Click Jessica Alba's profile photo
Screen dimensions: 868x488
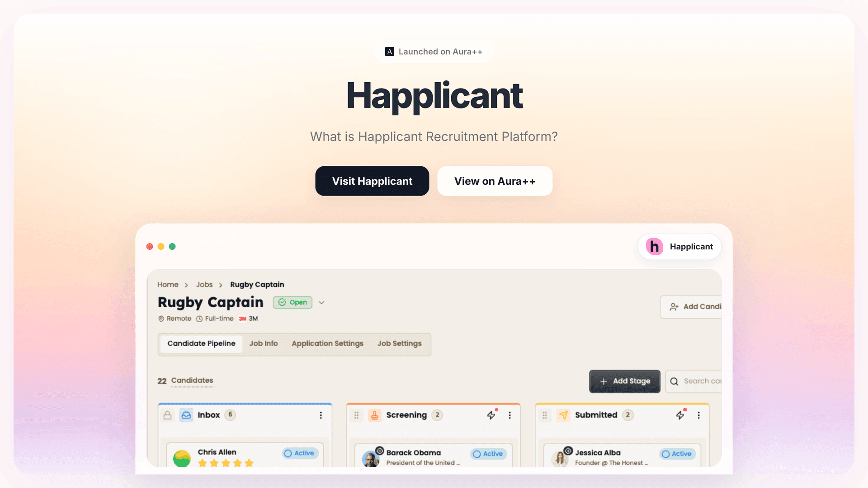(560, 459)
